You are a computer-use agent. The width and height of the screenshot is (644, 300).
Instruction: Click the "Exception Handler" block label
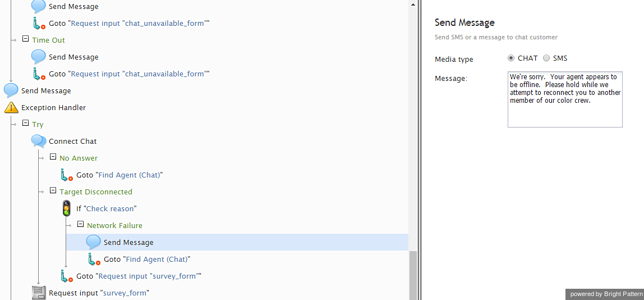[x=53, y=108]
